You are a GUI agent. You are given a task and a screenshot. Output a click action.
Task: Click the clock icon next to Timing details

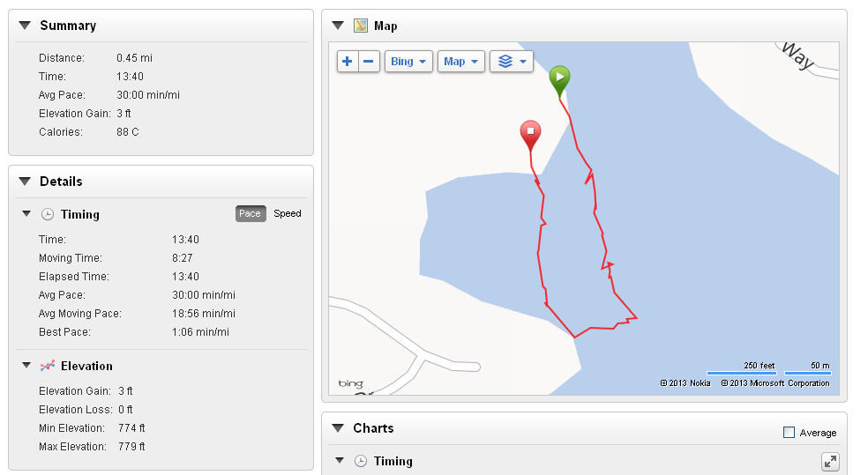[x=48, y=214]
